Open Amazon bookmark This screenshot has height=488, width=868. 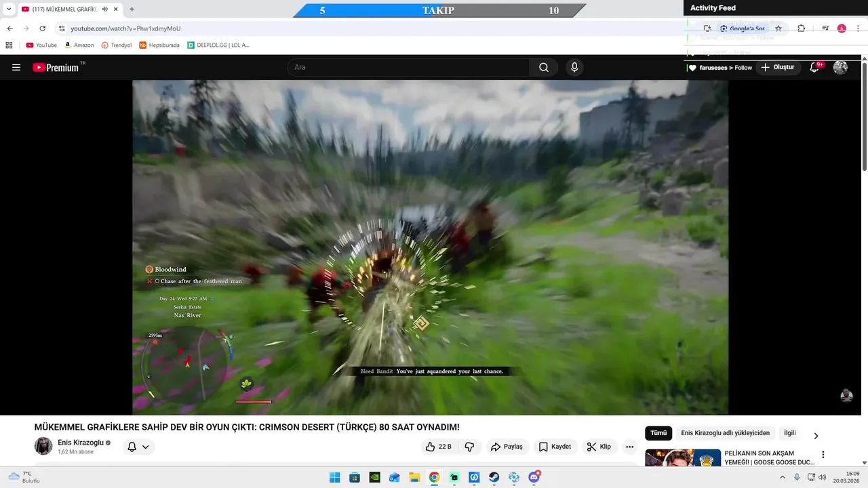click(79, 45)
